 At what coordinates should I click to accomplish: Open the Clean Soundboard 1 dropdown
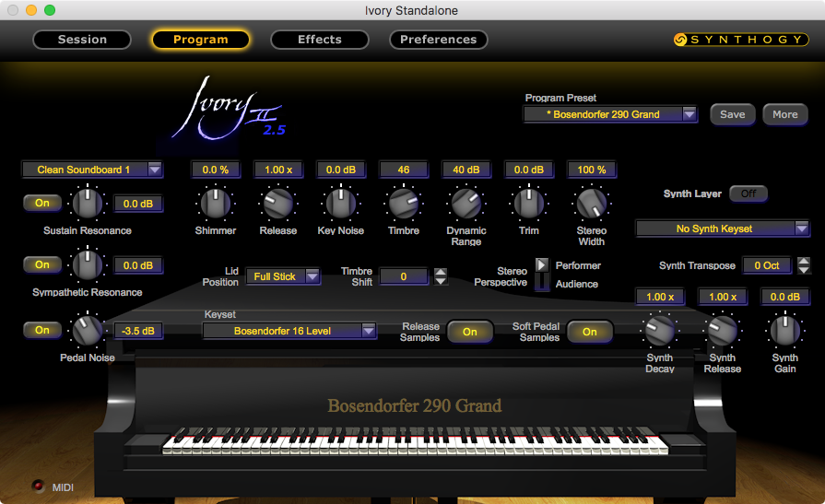(92, 170)
